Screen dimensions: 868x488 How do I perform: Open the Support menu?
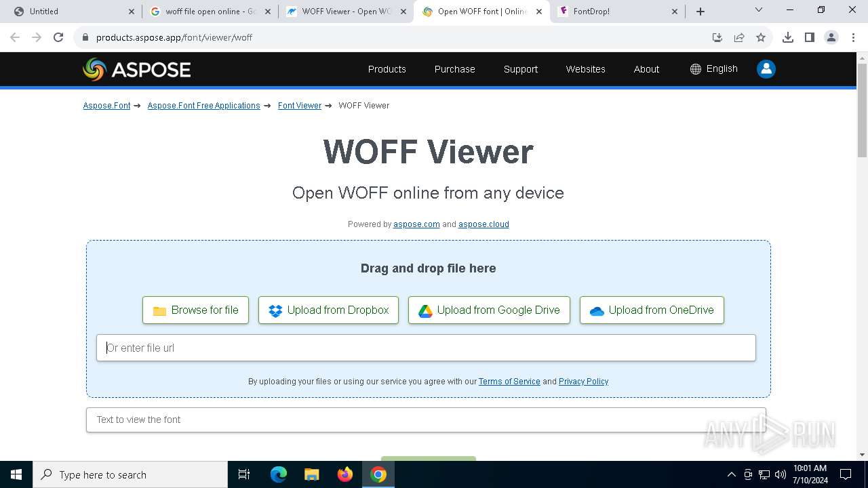[x=521, y=69]
